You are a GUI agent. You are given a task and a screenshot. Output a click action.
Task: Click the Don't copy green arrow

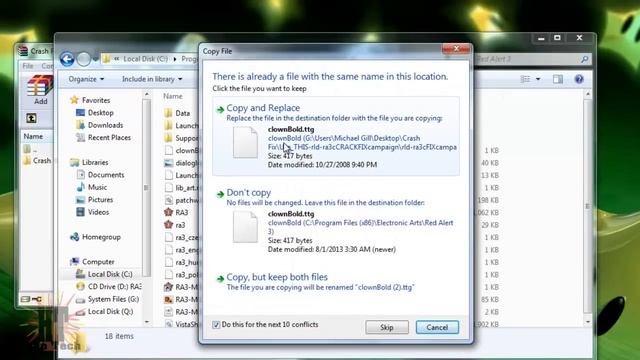click(x=220, y=194)
